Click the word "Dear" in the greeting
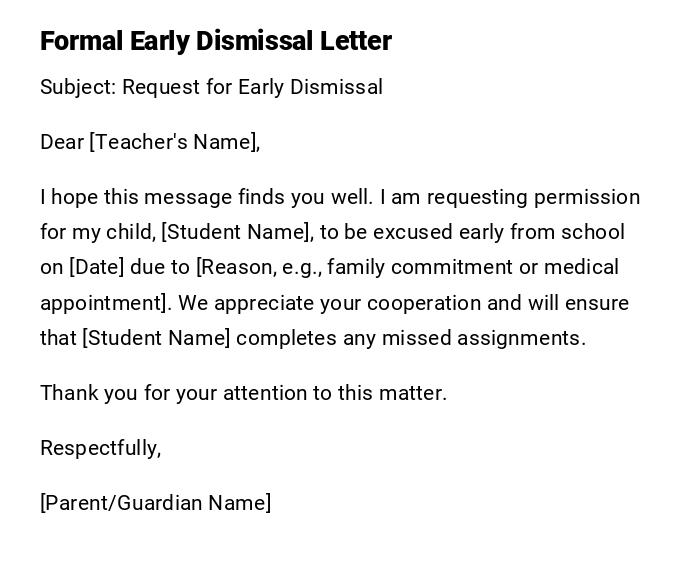 [x=61, y=142]
